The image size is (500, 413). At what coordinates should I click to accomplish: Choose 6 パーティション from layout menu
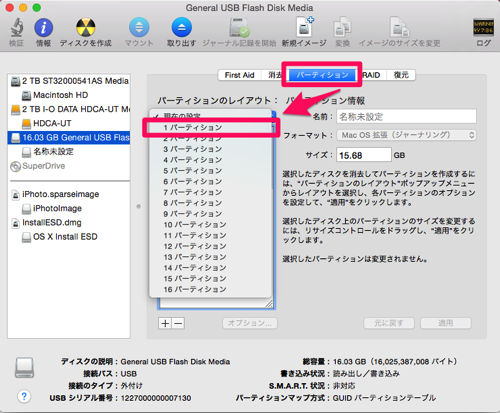click(211, 182)
